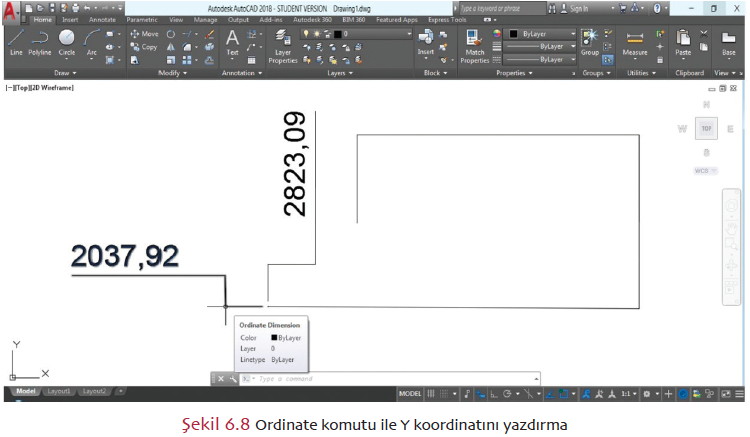
Task: Click the Text annotation tool
Action: (x=232, y=42)
